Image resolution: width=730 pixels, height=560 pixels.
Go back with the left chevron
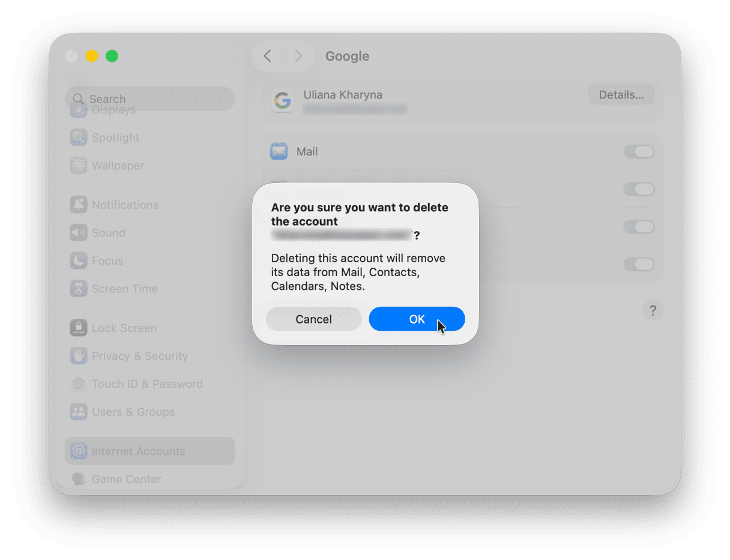coord(268,56)
